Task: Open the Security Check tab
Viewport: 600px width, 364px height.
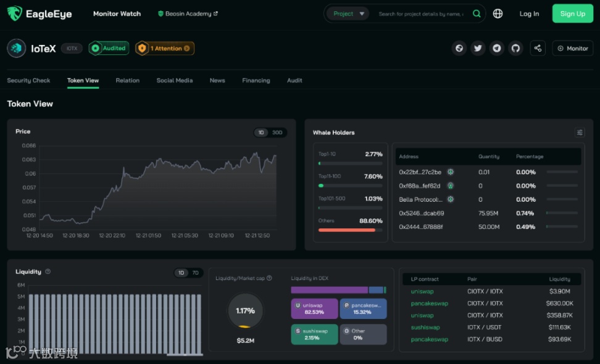Action: tap(28, 80)
